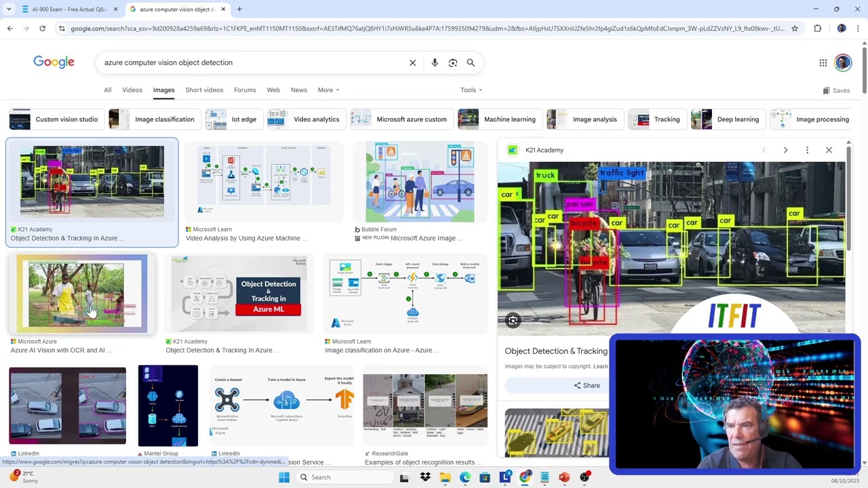Click Google Lens icon on preview image
Screen dimensions: 868x488
[513, 321]
